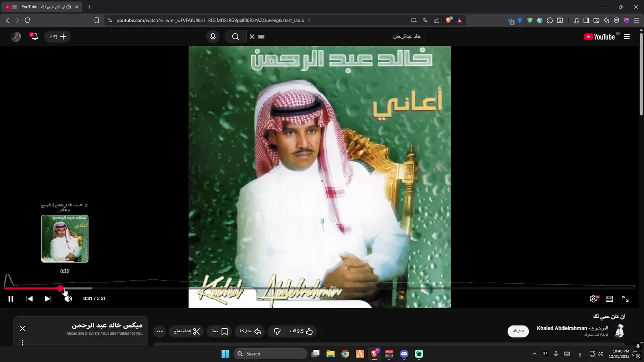Start voice search with microphone
The image size is (644, 362).
213,36
